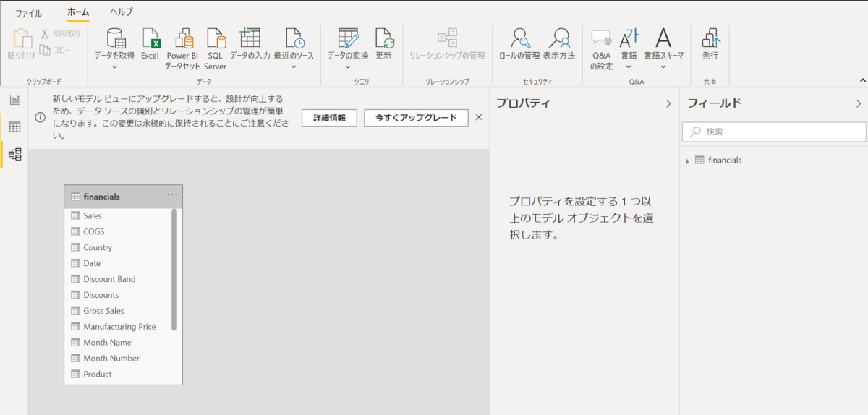868x415 pixels.
Task: Collapse the プロパティ pane chevron
Action: [x=668, y=104]
